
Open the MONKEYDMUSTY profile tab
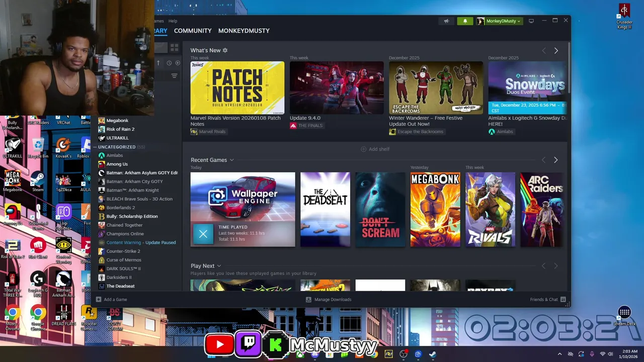click(244, 31)
